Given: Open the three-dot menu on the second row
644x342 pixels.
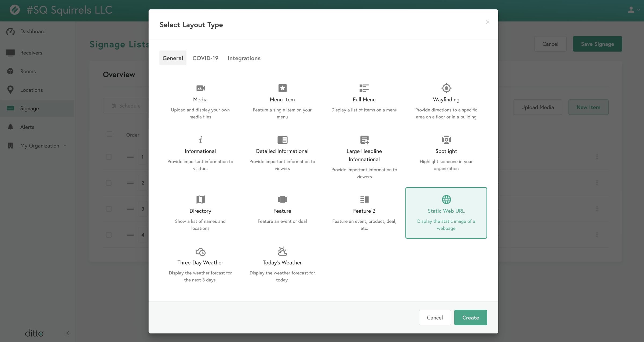Looking at the screenshot, I should pos(597,183).
